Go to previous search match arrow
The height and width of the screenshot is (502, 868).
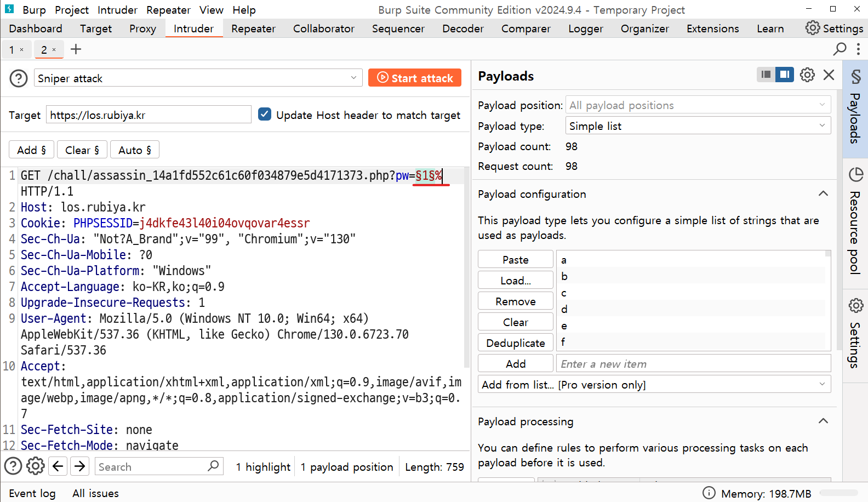tap(58, 466)
